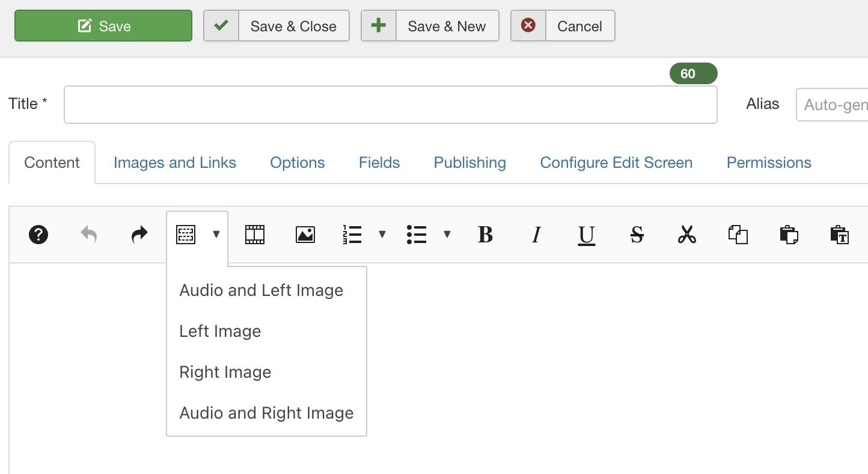Open the editor help dialog
Screen dimensions: 868x474
point(38,235)
